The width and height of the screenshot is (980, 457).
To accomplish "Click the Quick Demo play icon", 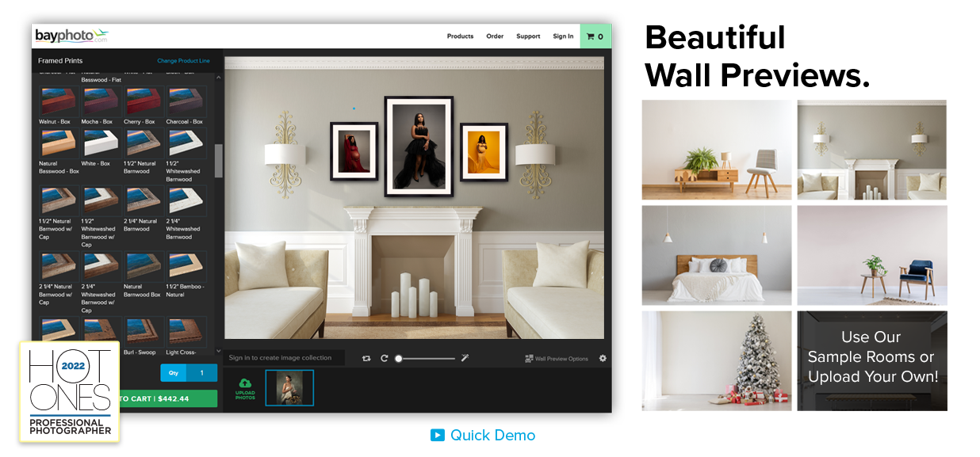I will tap(438, 436).
